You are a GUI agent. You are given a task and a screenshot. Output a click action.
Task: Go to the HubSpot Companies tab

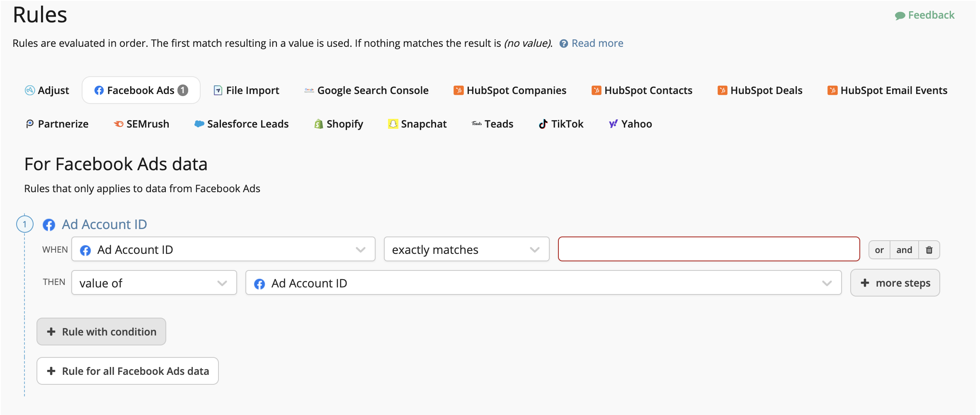510,90
